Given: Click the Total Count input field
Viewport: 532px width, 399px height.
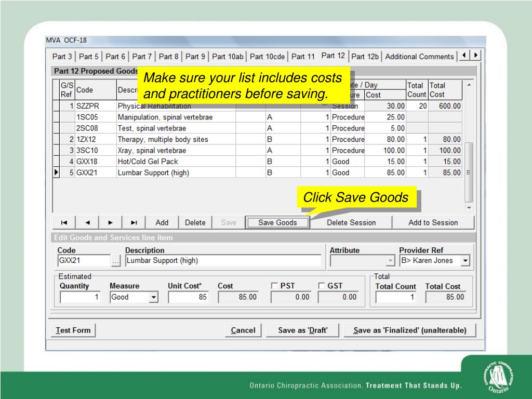Looking at the screenshot, I should click(x=396, y=297).
